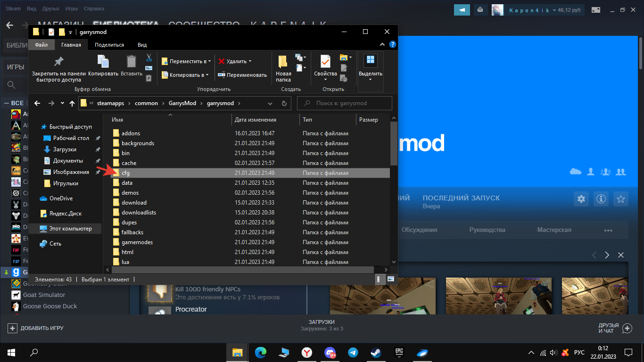
Task: Open Microsoft Edge from the taskbar
Action: click(x=260, y=352)
